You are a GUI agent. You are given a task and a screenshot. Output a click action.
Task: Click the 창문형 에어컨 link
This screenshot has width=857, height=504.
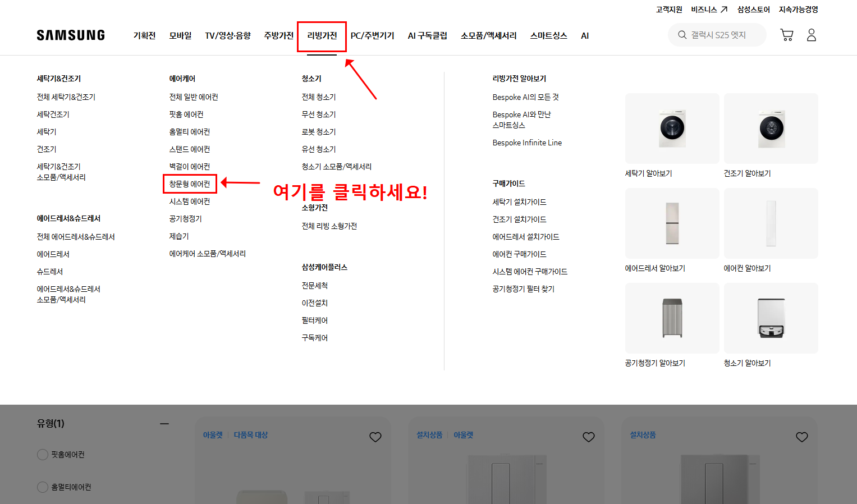pyautogui.click(x=190, y=184)
